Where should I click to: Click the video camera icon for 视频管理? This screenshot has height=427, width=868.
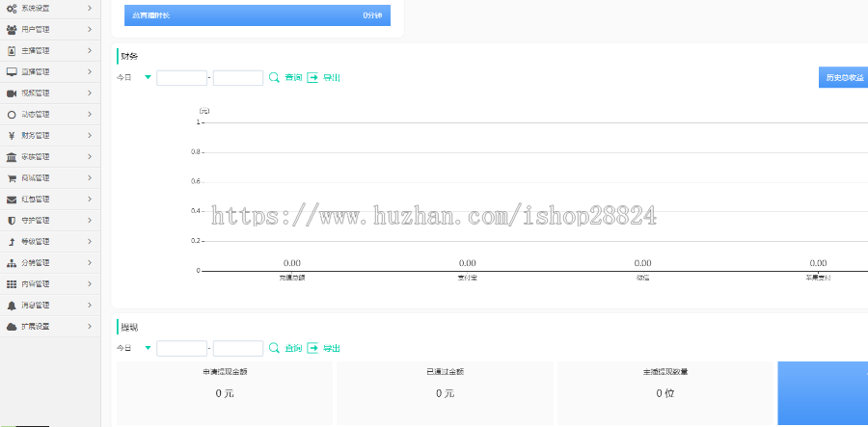coord(12,93)
